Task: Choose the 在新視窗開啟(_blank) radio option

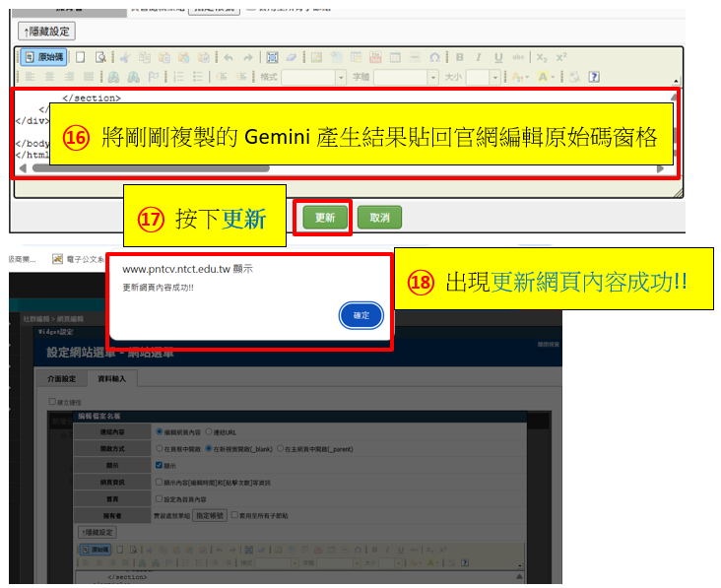Action: tap(210, 448)
